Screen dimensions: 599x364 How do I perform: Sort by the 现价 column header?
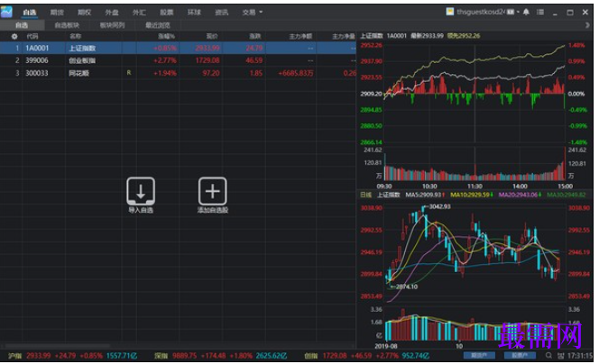[x=212, y=36]
